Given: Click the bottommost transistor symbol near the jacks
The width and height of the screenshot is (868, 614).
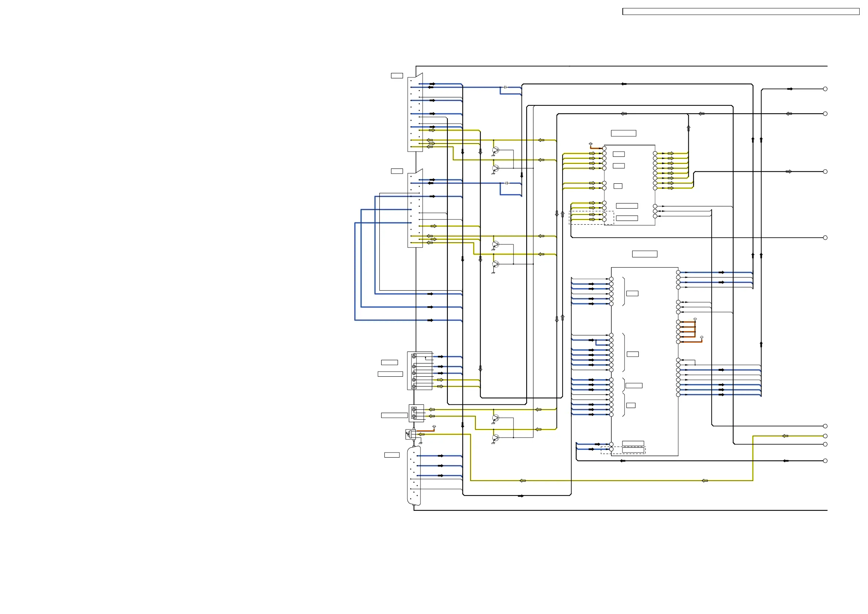Looking at the screenshot, I should click(x=495, y=438).
